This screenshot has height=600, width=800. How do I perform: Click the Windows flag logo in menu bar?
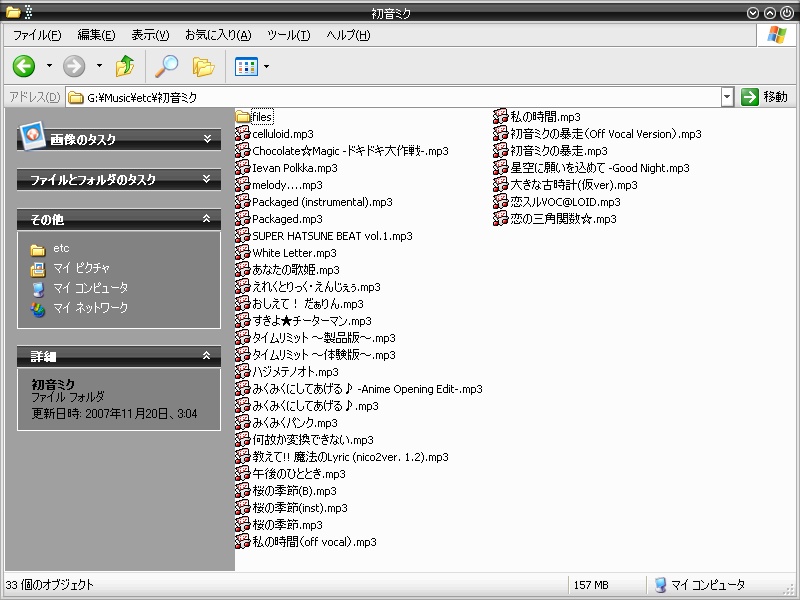(777, 35)
